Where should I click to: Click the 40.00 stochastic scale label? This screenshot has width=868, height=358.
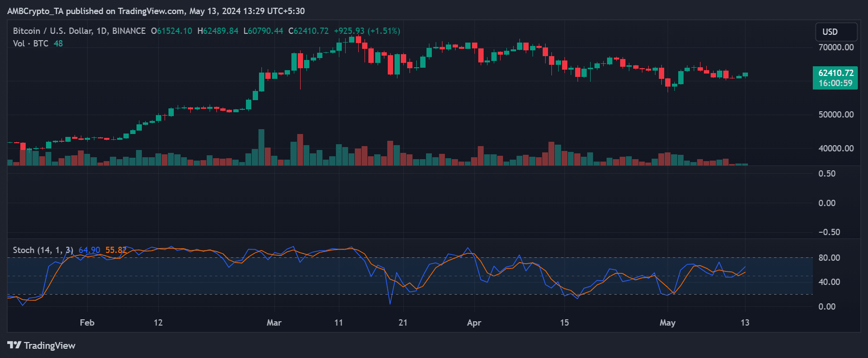click(829, 282)
